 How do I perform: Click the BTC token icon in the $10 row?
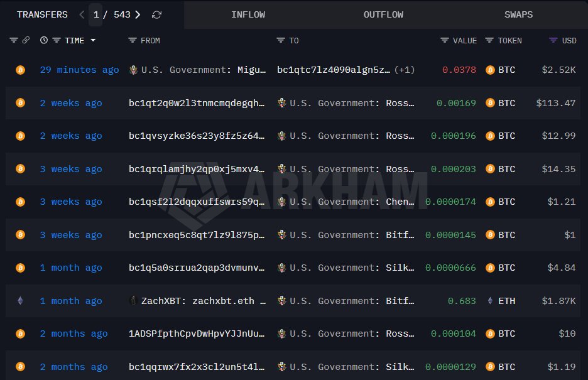click(x=490, y=334)
